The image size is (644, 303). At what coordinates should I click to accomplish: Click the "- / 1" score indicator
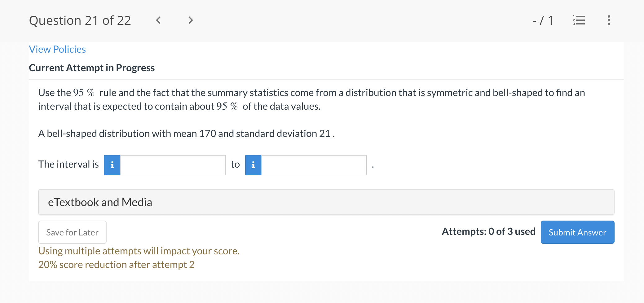pos(543,21)
